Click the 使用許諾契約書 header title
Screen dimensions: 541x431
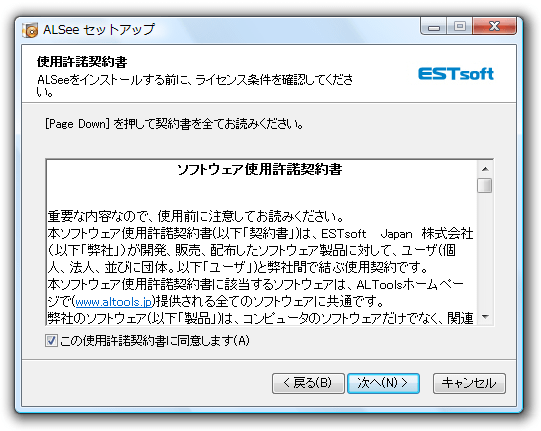coord(82,62)
